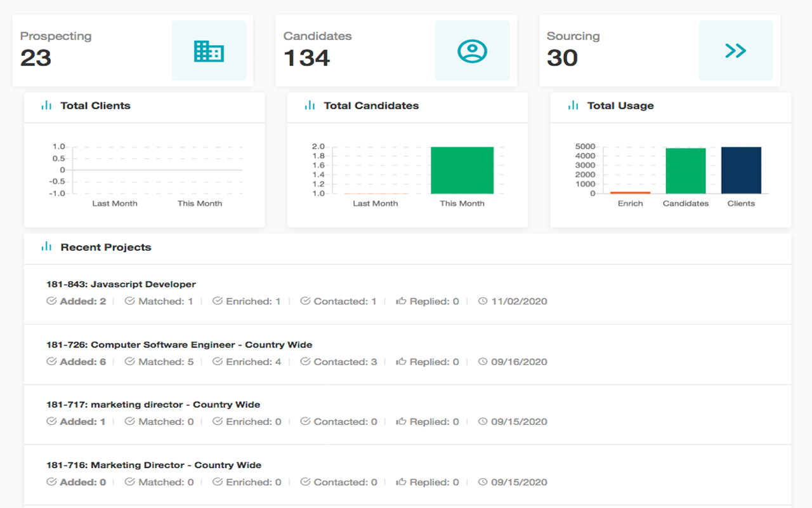
Task: Click the bar chart icon beside Total Clients
Action: click(x=46, y=105)
